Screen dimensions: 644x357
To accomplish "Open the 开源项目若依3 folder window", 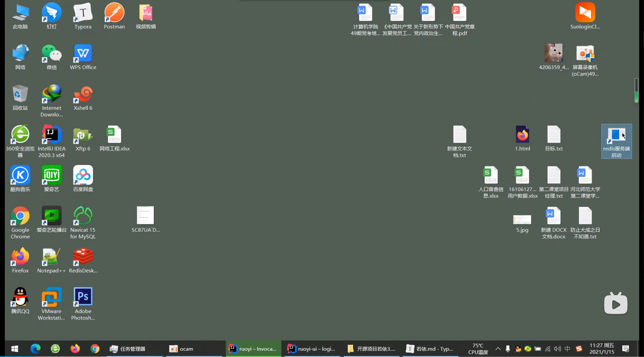I will pyautogui.click(x=371, y=349).
